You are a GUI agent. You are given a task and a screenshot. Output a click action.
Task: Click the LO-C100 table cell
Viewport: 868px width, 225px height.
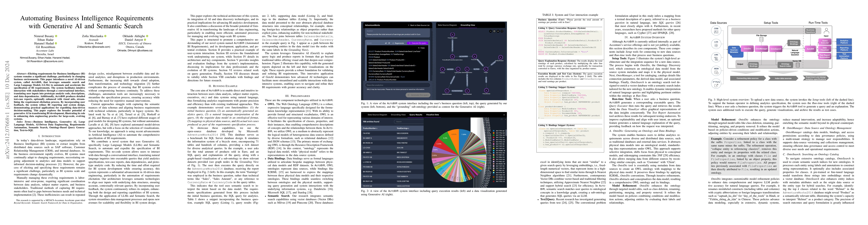coord(367,148)
